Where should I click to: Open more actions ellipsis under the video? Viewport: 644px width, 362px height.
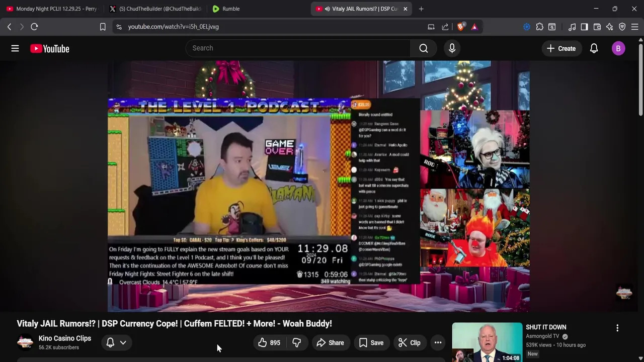(438, 343)
